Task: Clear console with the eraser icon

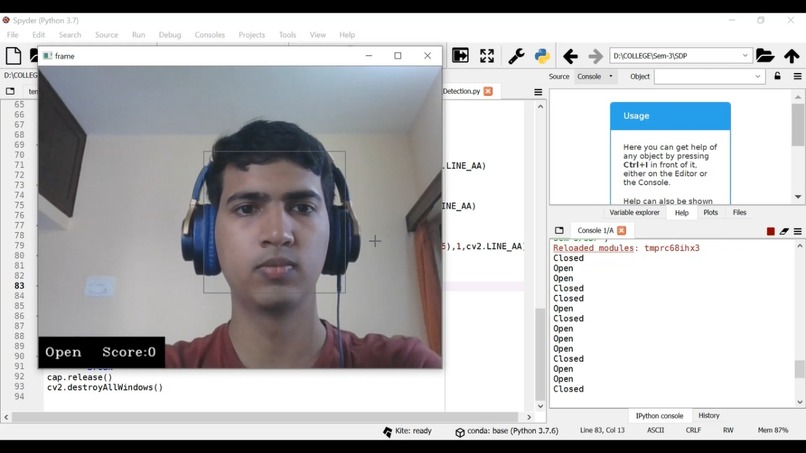Action: coord(784,231)
